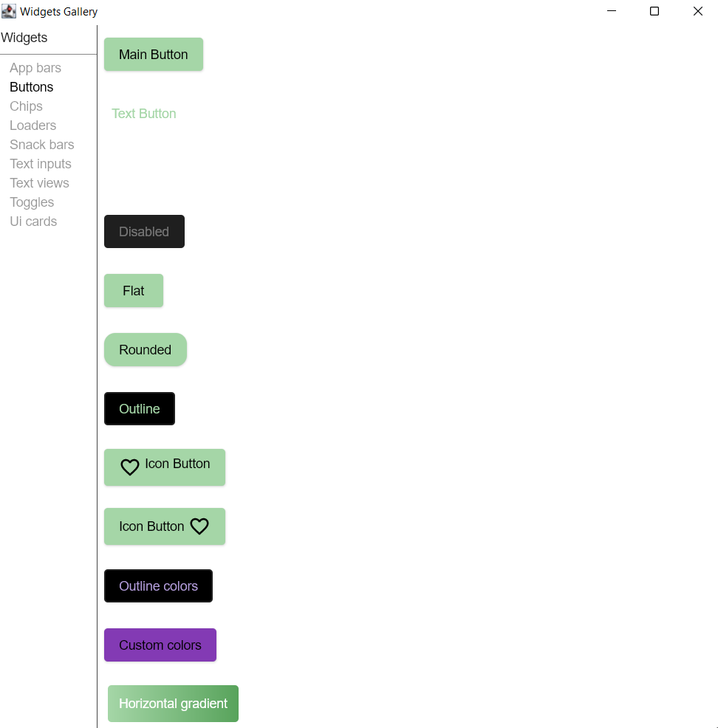Open the Toggles section
This screenshot has width=718, height=728.
pyautogui.click(x=32, y=202)
